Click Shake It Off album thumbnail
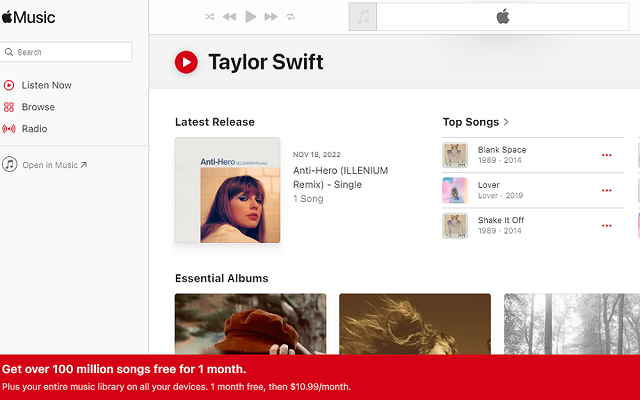The height and width of the screenshot is (400, 640). click(455, 225)
